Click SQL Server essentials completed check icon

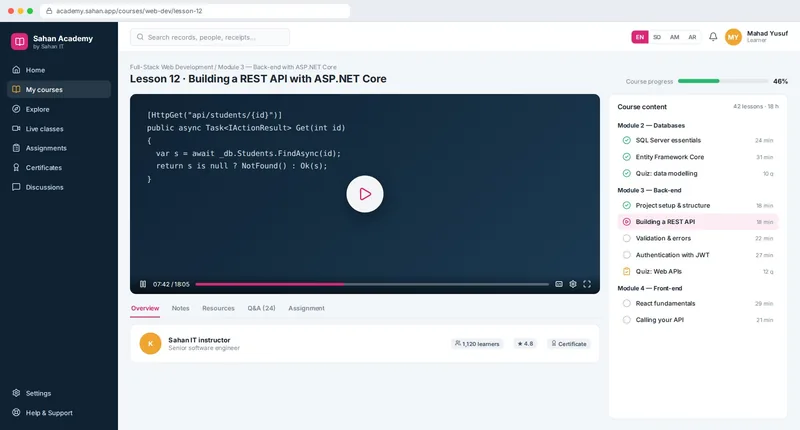[627, 140]
